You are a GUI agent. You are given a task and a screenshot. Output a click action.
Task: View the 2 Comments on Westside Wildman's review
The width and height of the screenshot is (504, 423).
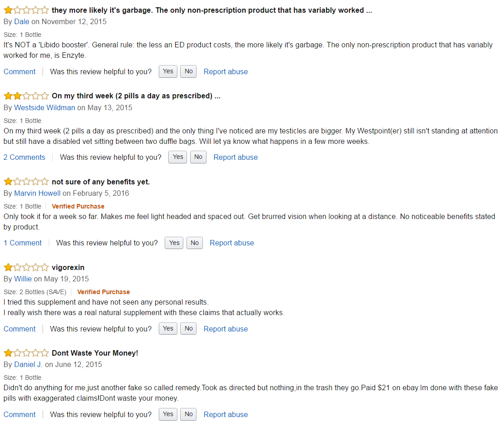[x=24, y=157]
